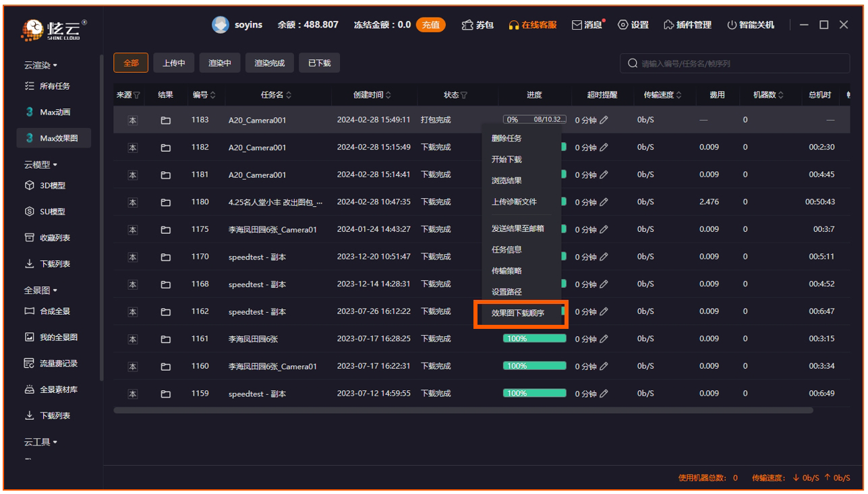Click the 智能关机 power icon
Image resolution: width=868 pixels, height=494 pixels.
(732, 25)
